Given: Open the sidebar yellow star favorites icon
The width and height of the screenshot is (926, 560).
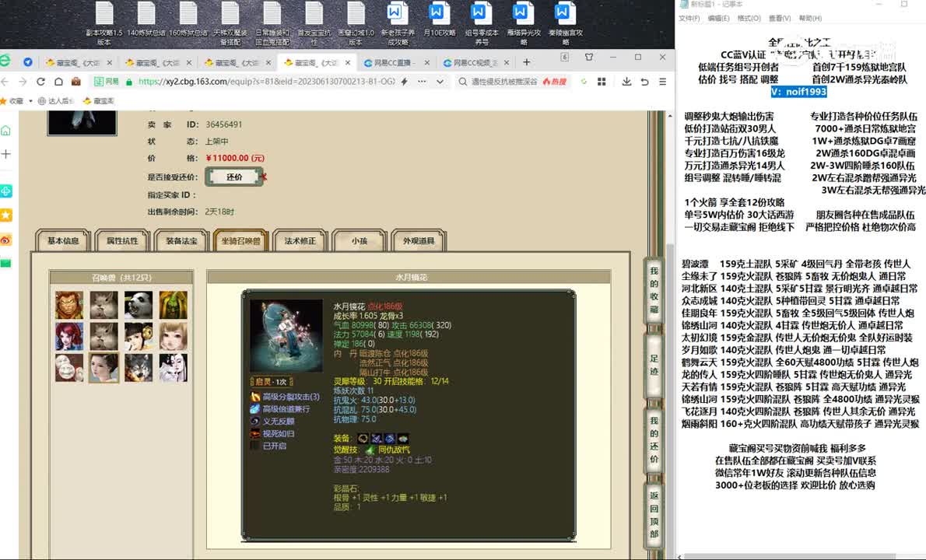Looking at the screenshot, I should tap(6, 215).
